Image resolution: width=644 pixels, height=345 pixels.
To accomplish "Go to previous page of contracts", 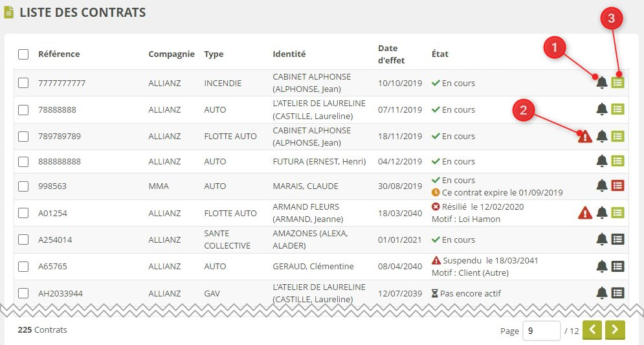I will [592, 330].
